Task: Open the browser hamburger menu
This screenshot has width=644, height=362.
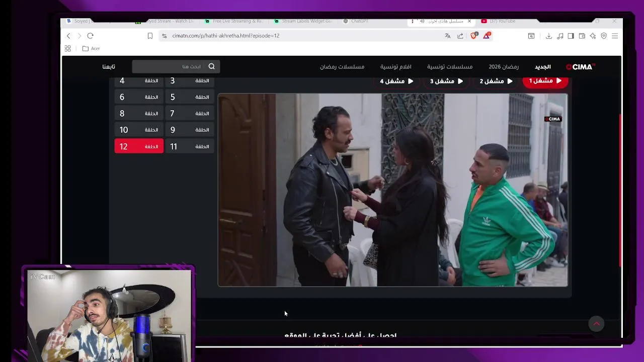Action: 615,36
